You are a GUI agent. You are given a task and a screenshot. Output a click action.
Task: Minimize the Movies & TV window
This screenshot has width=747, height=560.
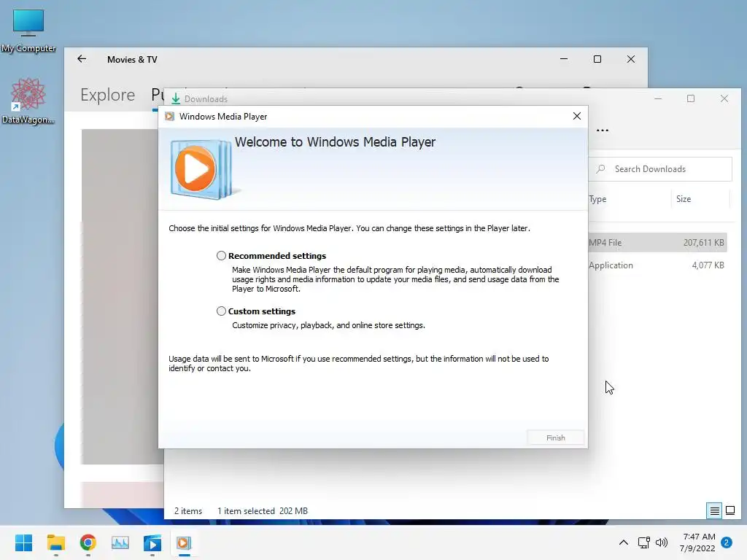click(x=564, y=59)
